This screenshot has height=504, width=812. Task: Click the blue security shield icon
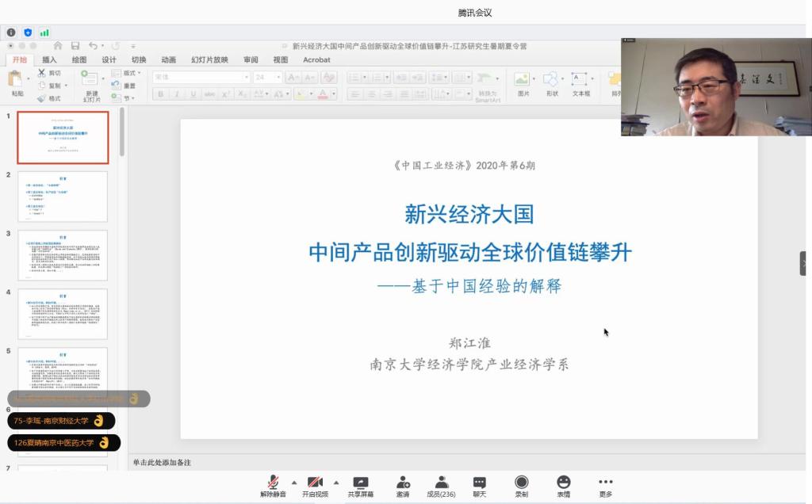(28, 32)
